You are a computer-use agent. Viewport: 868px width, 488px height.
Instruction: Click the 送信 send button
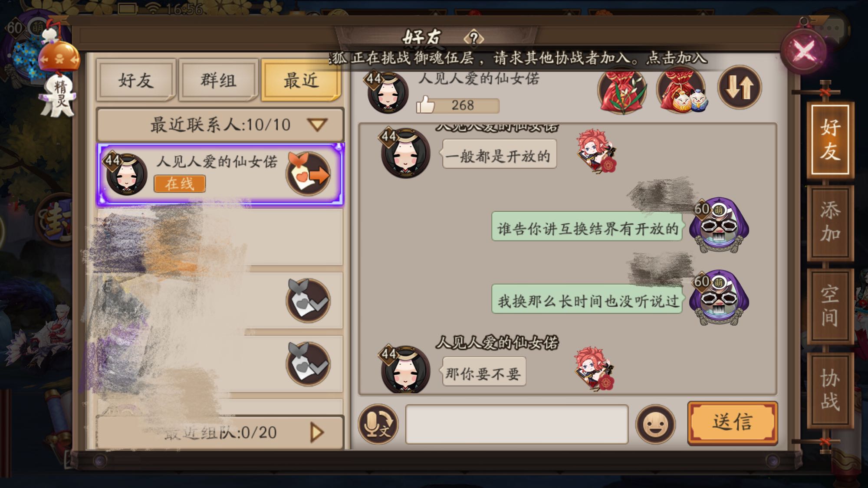733,422
